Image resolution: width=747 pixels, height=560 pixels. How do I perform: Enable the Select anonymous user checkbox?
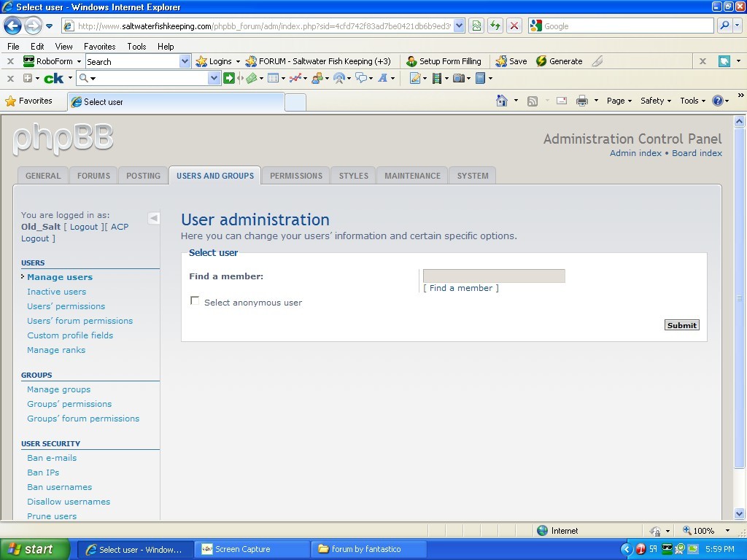coord(195,300)
